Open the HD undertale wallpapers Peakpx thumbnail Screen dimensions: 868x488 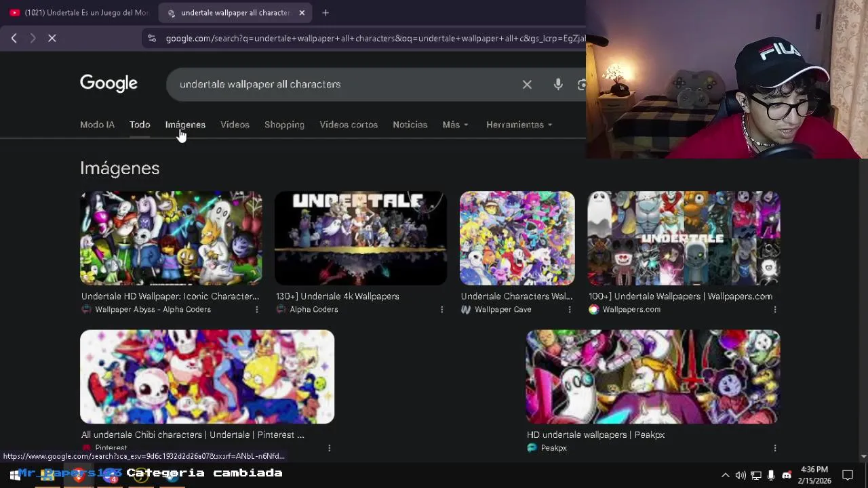coord(653,377)
